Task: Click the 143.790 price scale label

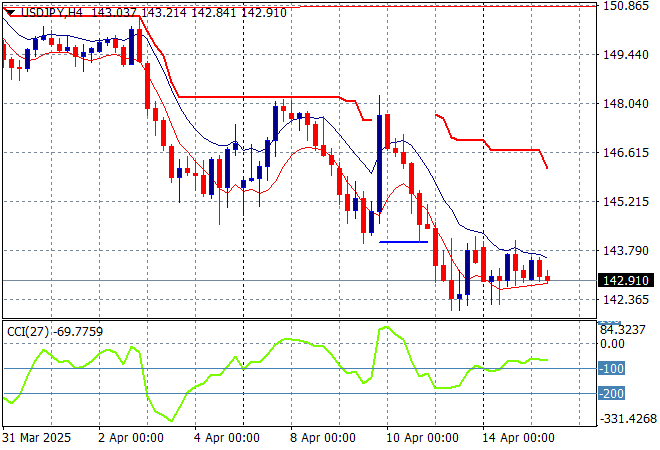Action: [x=626, y=251]
